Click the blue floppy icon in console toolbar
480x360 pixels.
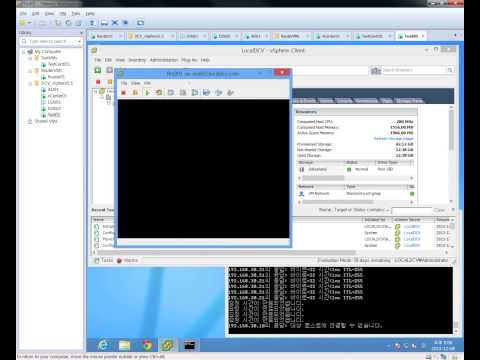(206, 93)
